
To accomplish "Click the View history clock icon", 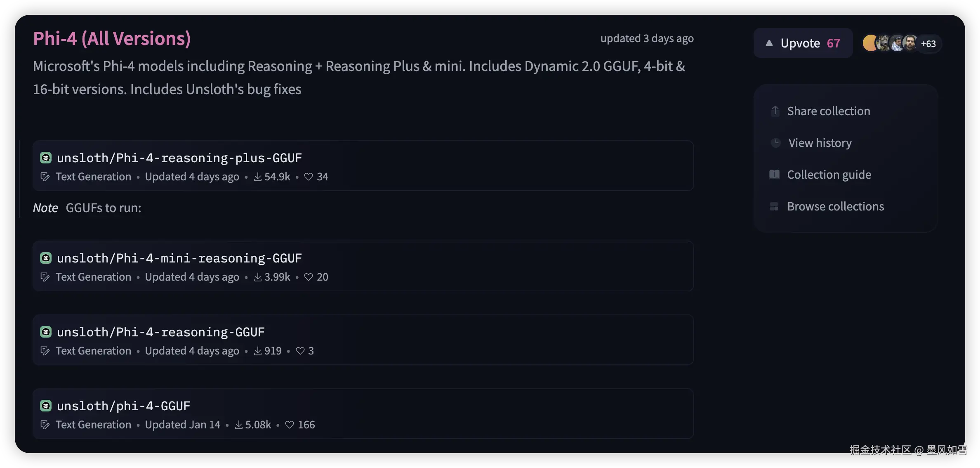I will (x=775, y=143).
